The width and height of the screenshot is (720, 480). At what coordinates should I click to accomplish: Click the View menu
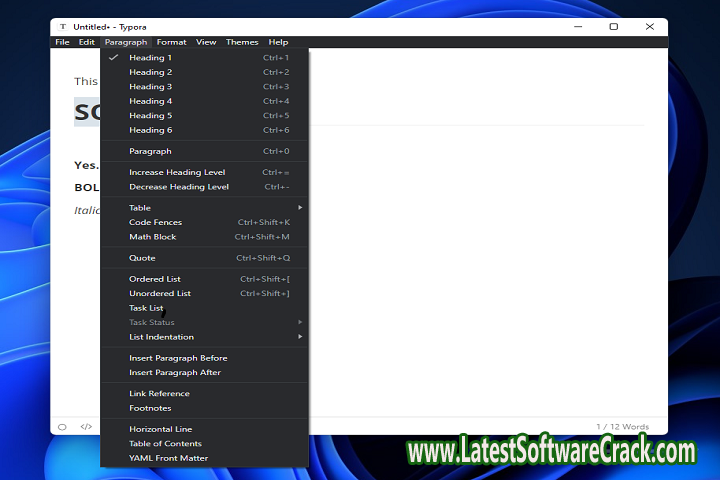[206, 42]
